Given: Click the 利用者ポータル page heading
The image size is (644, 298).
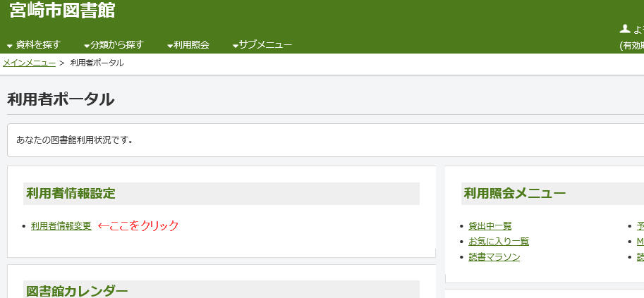Looking at the screenshot, I should pos(61,100).
